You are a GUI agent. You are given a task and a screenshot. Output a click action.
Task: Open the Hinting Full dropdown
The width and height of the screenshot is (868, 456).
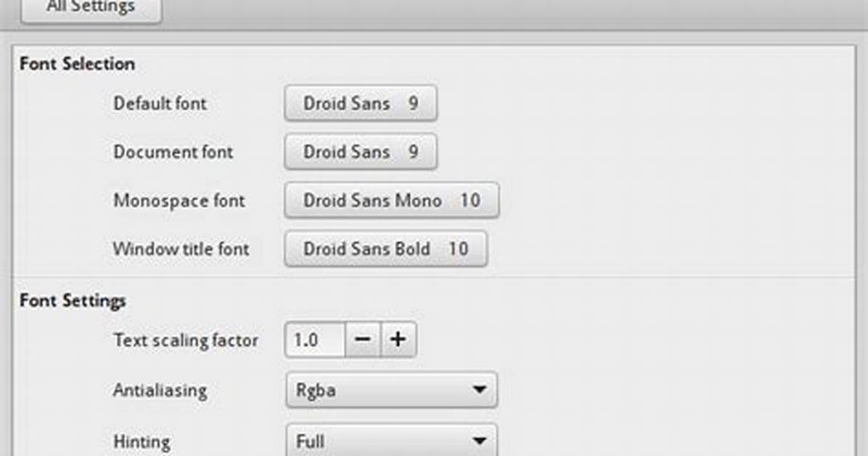point(391,441)
